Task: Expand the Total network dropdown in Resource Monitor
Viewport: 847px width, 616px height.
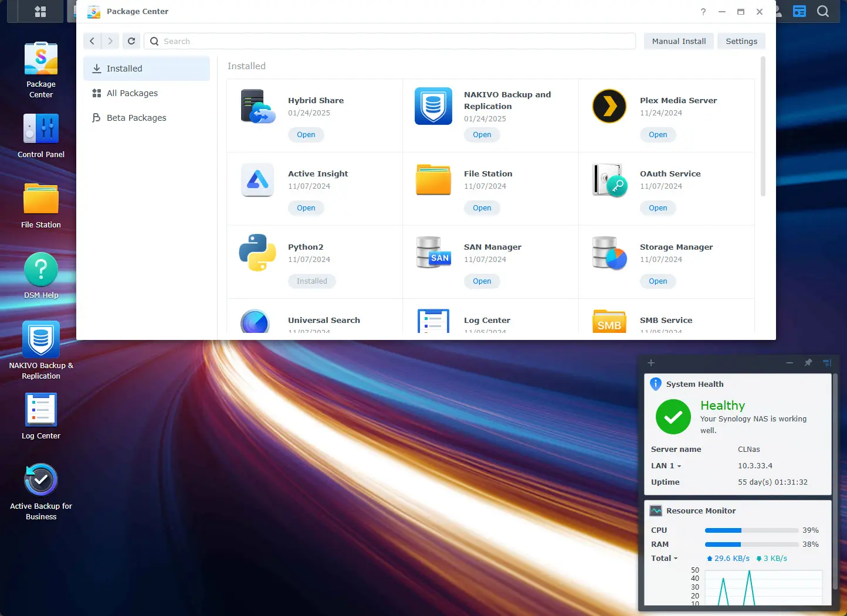Action: click(x=665, y=559)
